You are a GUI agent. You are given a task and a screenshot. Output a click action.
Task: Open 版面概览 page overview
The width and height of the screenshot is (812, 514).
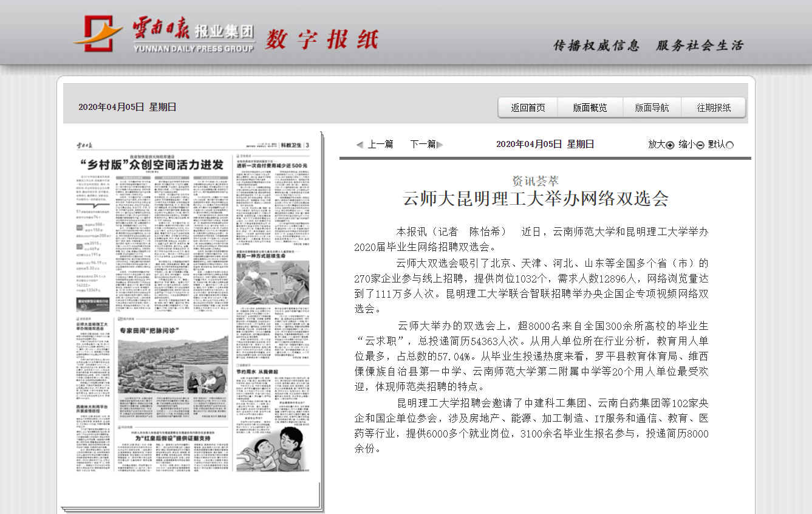point(590,108)
